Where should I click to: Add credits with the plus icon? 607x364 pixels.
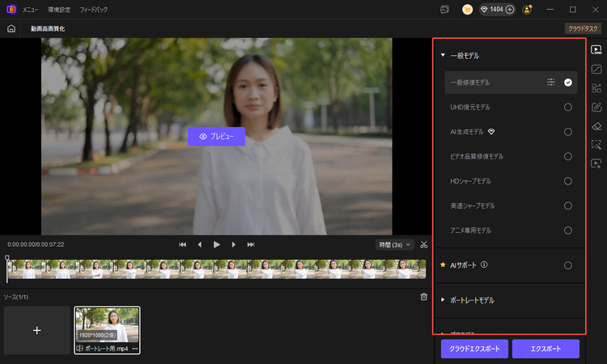(510, 10)
